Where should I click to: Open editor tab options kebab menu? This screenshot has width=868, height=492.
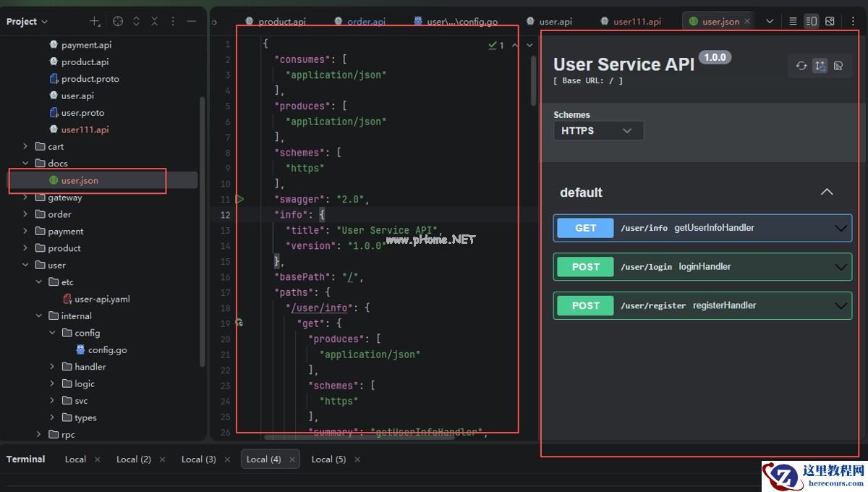(x=854, y=22)
